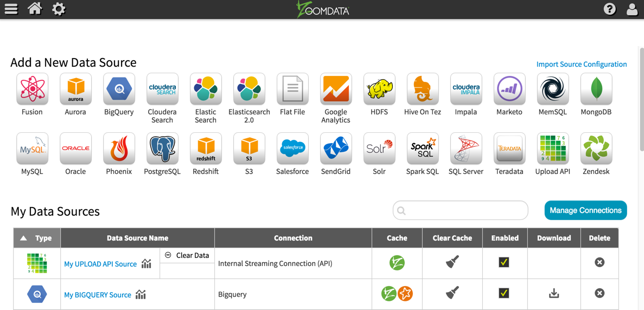Add an Elastic Search data source
The width and height of the screenshot is (644, 310).
tap(206, 89)
